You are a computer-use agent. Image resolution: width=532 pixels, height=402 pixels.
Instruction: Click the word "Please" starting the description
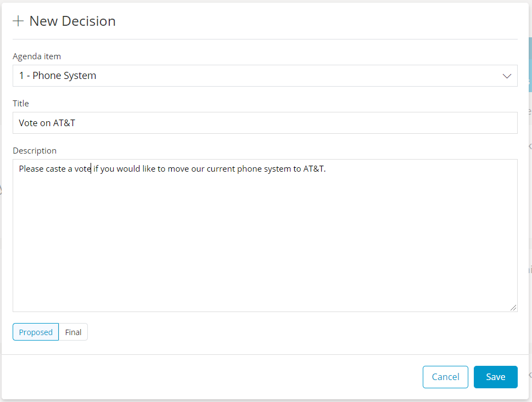[x=31, y=169]
